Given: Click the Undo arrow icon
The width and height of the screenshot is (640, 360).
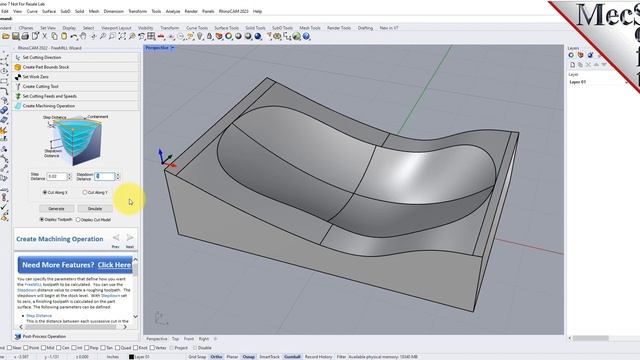Looking at the screenshot, I should coord(73,36).
